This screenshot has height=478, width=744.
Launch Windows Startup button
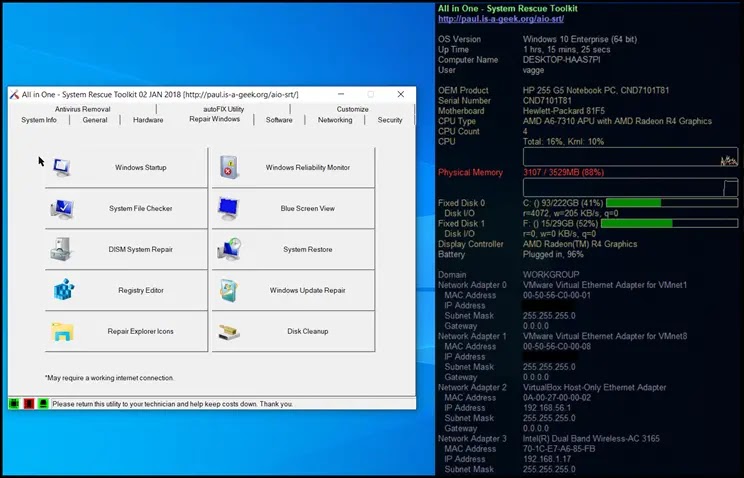(x=126, y=167)
